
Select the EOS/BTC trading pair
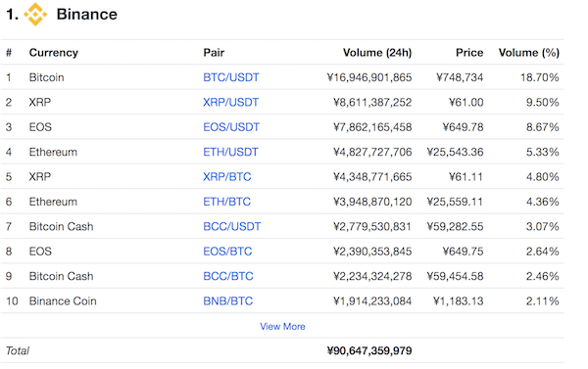227,252
